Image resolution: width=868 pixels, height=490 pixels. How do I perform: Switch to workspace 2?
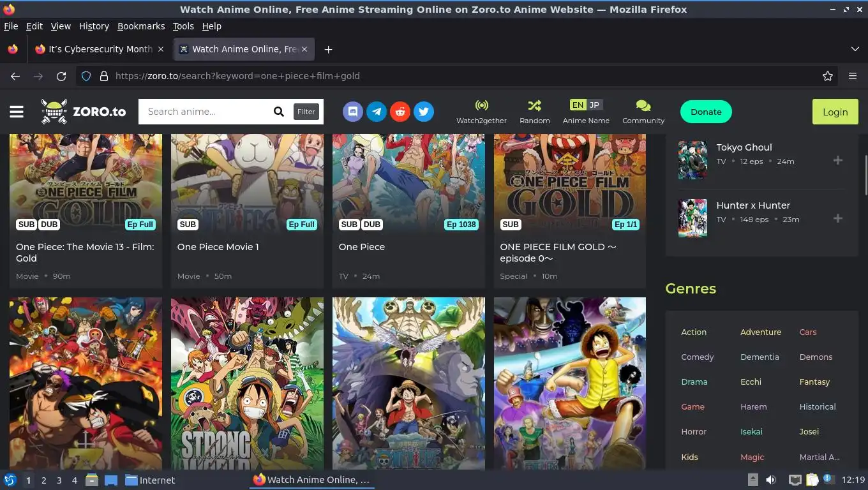[44, 480]
